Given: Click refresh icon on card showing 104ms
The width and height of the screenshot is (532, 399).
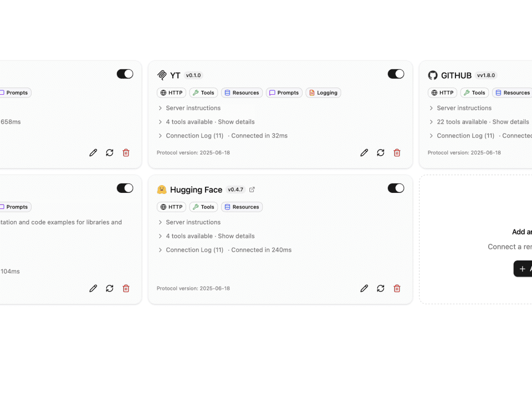Looking at the screenshot, I should 110,288.
